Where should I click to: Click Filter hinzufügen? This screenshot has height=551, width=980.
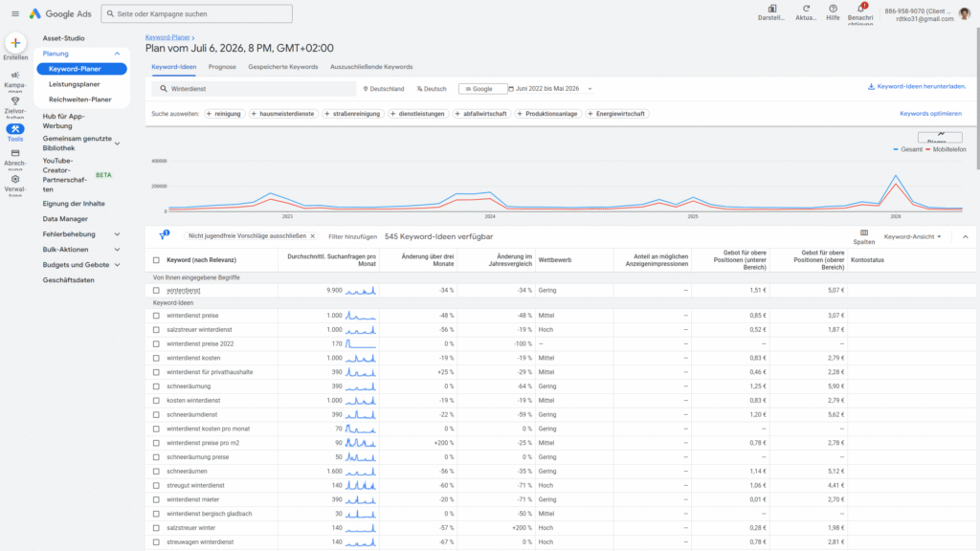(x=352, y=237)
